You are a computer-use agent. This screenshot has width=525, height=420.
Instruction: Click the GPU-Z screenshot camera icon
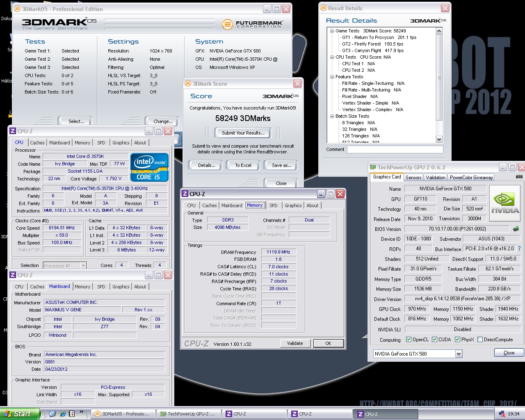[519, 177]
